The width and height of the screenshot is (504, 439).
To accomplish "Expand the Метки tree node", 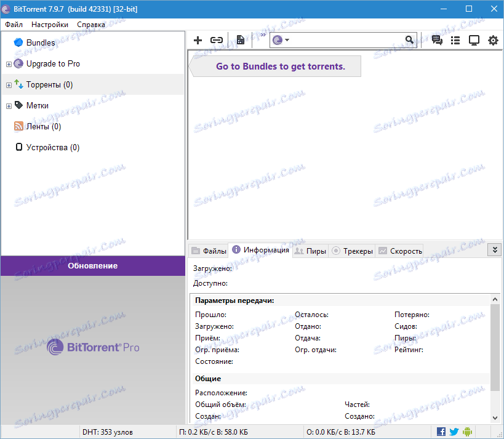I will [9, 106].
